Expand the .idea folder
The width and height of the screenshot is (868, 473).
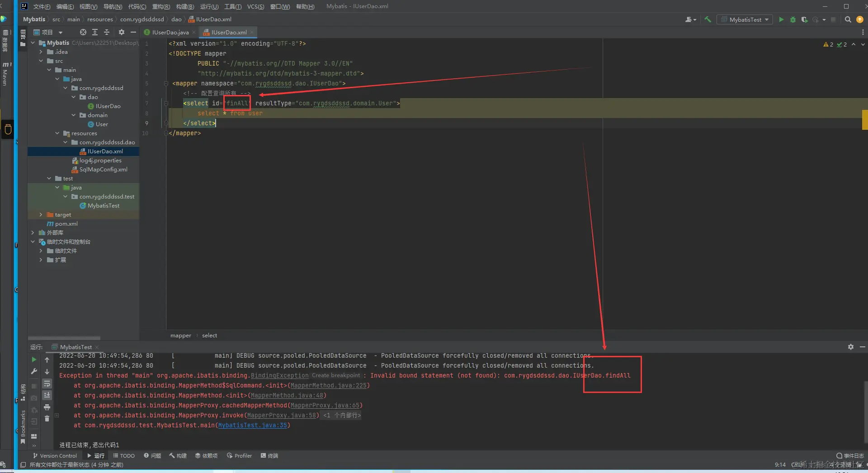pos(41,52)
